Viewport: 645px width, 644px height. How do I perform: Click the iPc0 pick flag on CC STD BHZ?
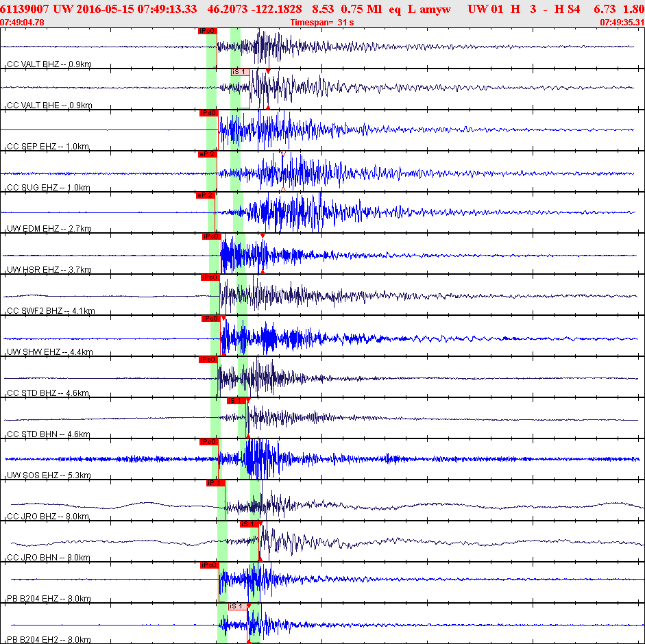coord(208,360)
